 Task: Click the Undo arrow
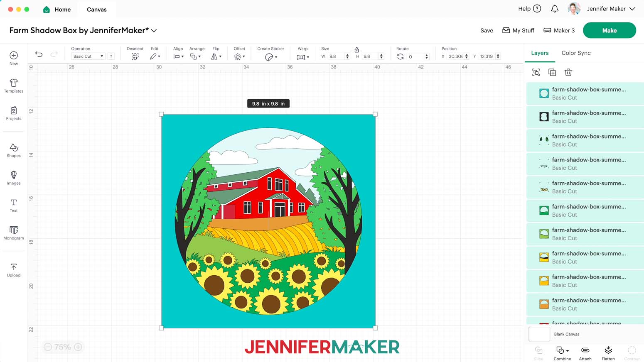point(39,54)
